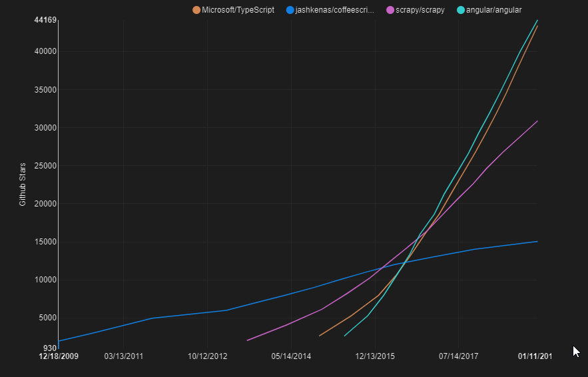Select the 12/13/2015 x-axis date label
This screenshot has width=588, height=377.
tap(375, 356)
